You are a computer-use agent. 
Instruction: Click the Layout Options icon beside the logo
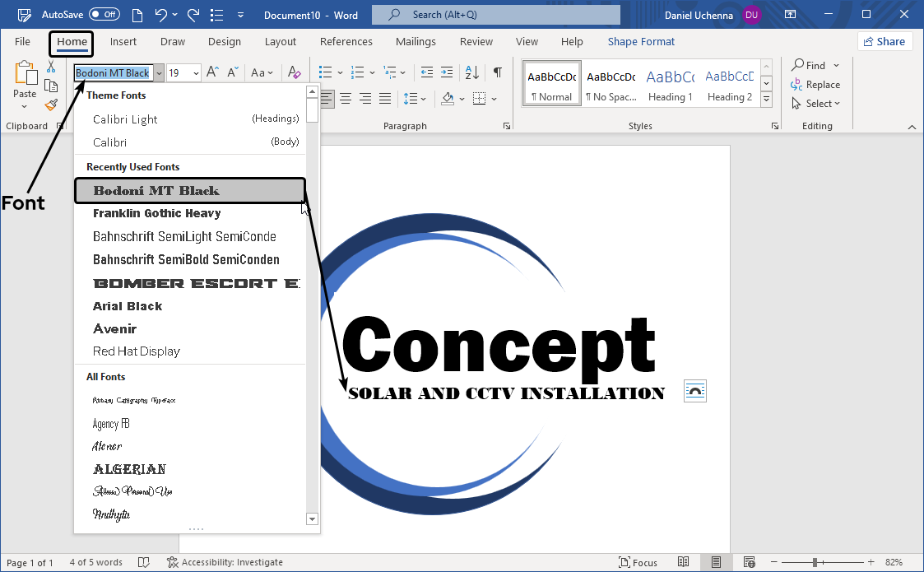pyautogui.click(x=695, y=391)
